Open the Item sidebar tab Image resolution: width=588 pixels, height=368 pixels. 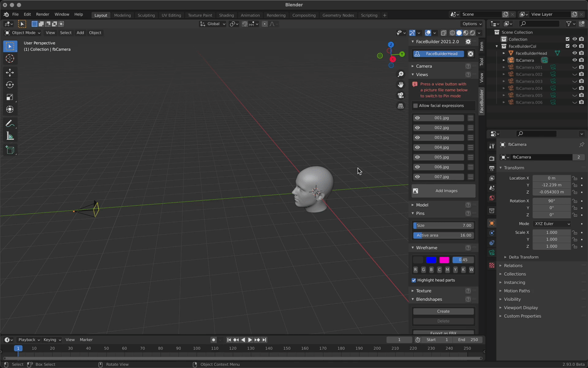[x=482, y=46]
